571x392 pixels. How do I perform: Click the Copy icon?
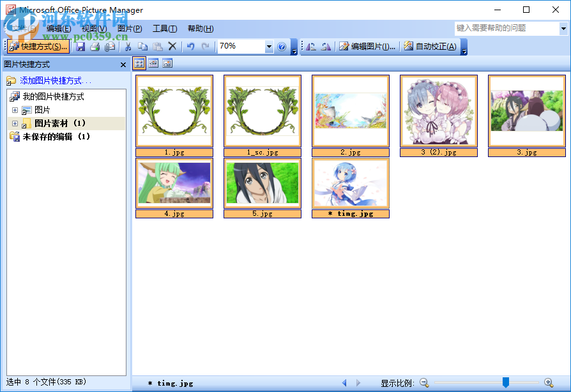pyautogui.click(x=142, y=47)
